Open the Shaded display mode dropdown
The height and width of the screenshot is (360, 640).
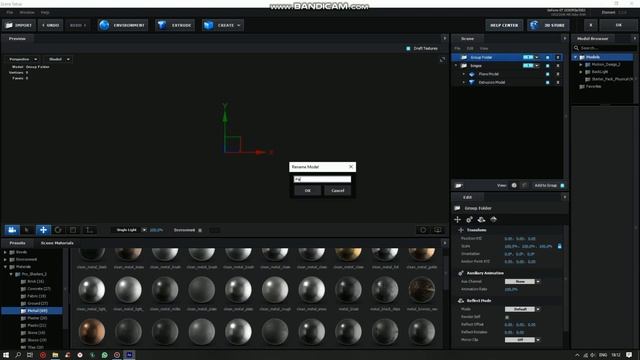pos(58,59)
